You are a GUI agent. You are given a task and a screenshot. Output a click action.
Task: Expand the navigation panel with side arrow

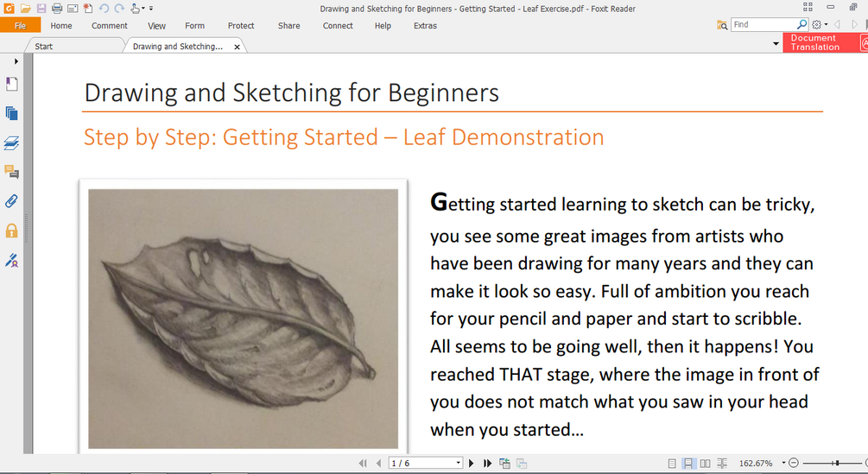[x=16, y=61]
